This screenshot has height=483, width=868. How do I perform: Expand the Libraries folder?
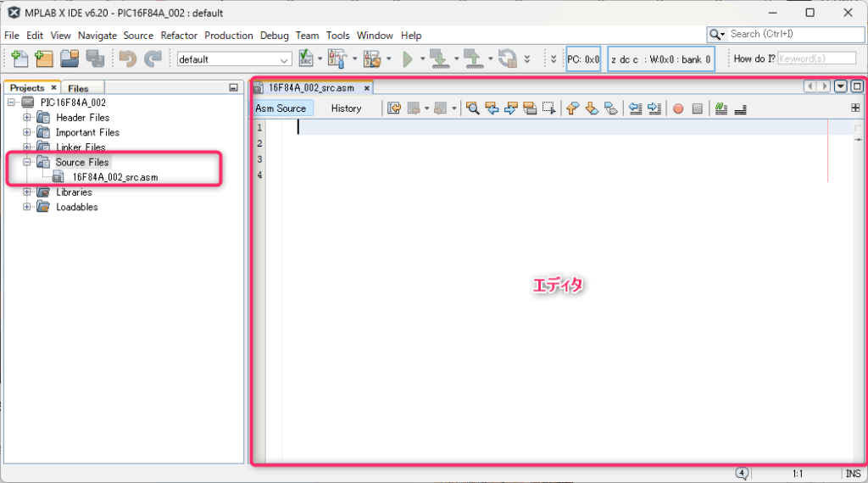(x=26, y=192)
